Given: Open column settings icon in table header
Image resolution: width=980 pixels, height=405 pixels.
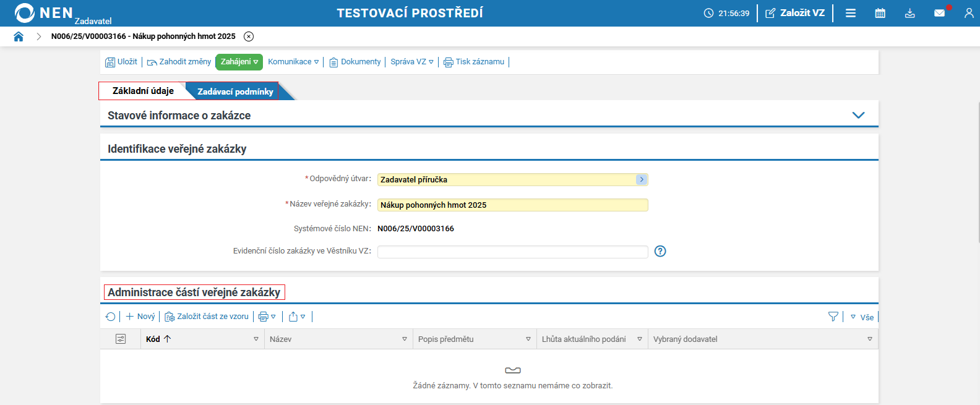Looking at the screenshot, I should tap(121, 339).
